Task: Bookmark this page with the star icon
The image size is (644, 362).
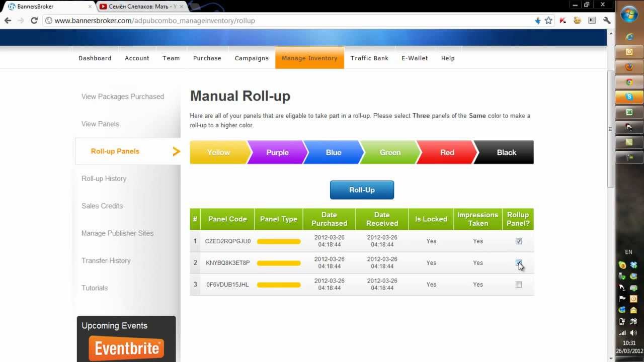Action: click(548, 21)
